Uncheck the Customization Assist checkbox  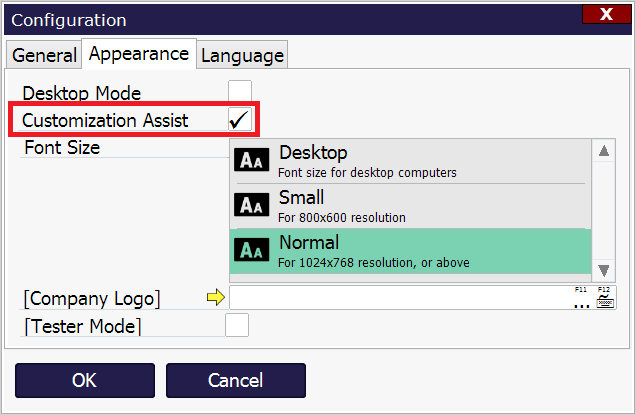point(240,120)
